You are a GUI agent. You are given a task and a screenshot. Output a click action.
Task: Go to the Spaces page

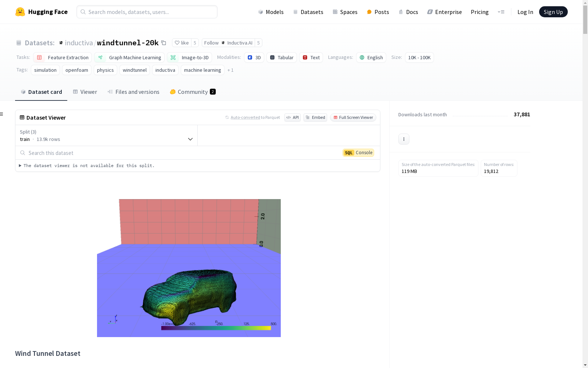345,12
